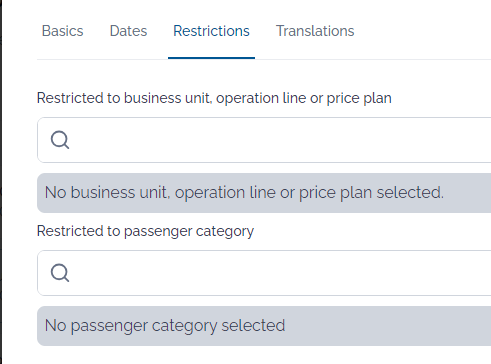
Task: Click the words 'price plan selected' in gray notice
Action: click(x=371, y=193)
